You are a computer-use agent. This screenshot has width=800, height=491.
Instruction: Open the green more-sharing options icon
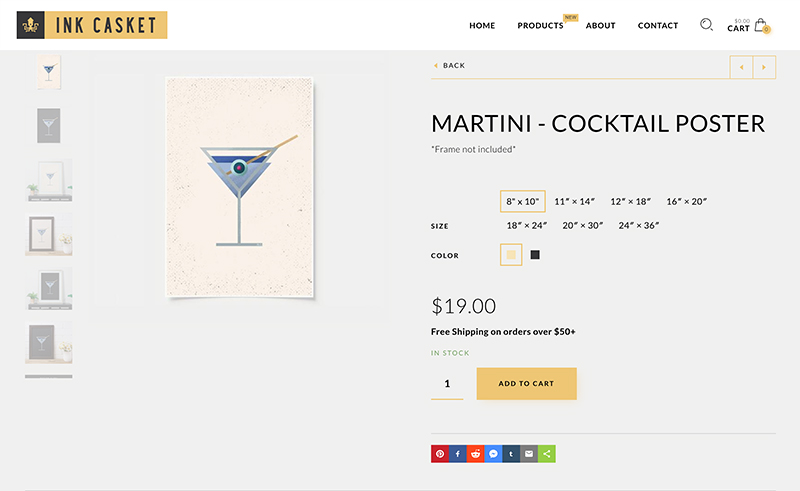(x=547, y=454)
